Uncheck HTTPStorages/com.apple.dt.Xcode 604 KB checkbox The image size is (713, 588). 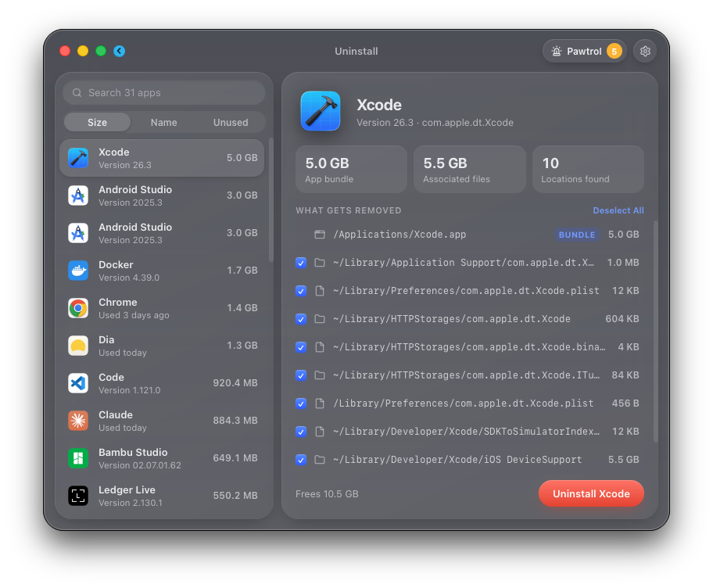(301, 319)
